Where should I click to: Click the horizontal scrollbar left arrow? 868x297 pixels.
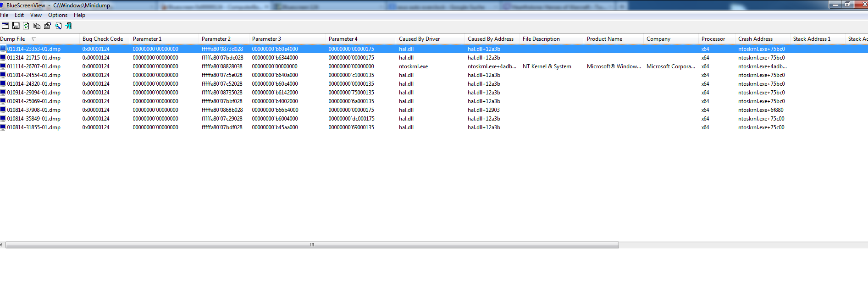pos(2,245)
